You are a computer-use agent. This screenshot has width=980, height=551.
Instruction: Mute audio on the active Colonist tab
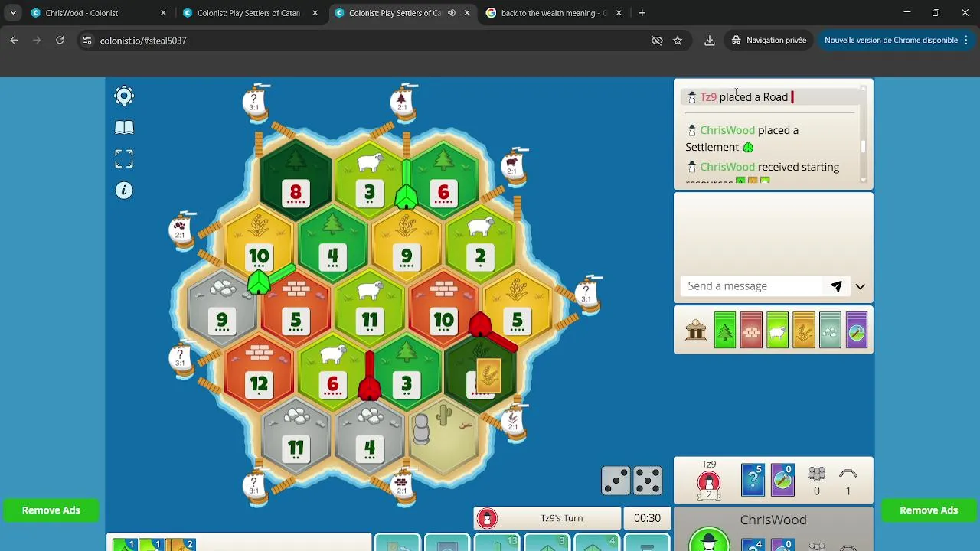click(x=452, y=13)
